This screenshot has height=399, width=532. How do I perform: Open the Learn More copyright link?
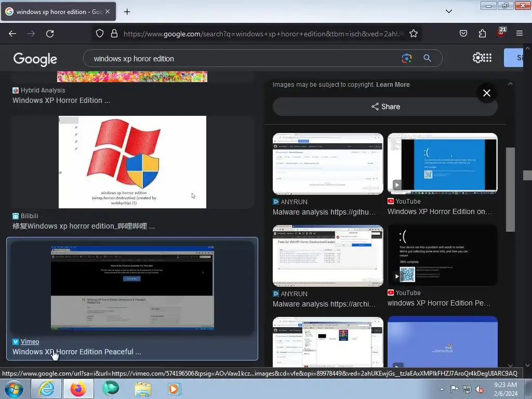pos(393,85)
